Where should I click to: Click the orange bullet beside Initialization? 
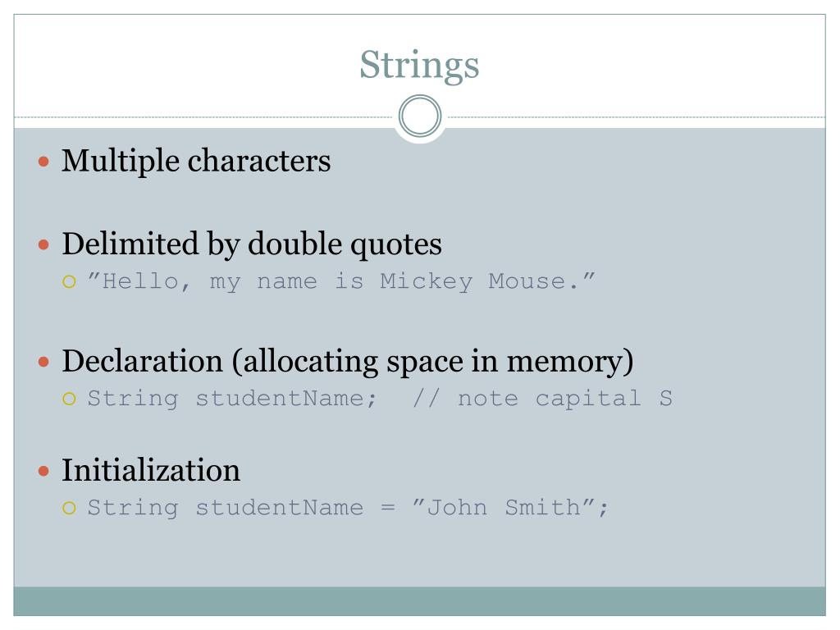click(44, 472)
